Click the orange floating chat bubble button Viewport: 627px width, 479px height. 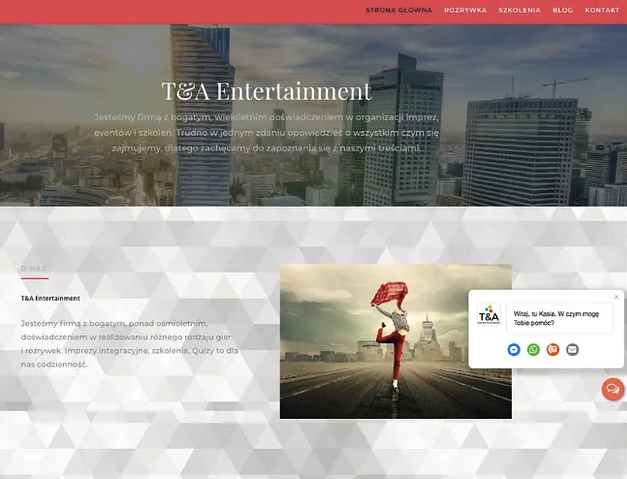point(612,389)
